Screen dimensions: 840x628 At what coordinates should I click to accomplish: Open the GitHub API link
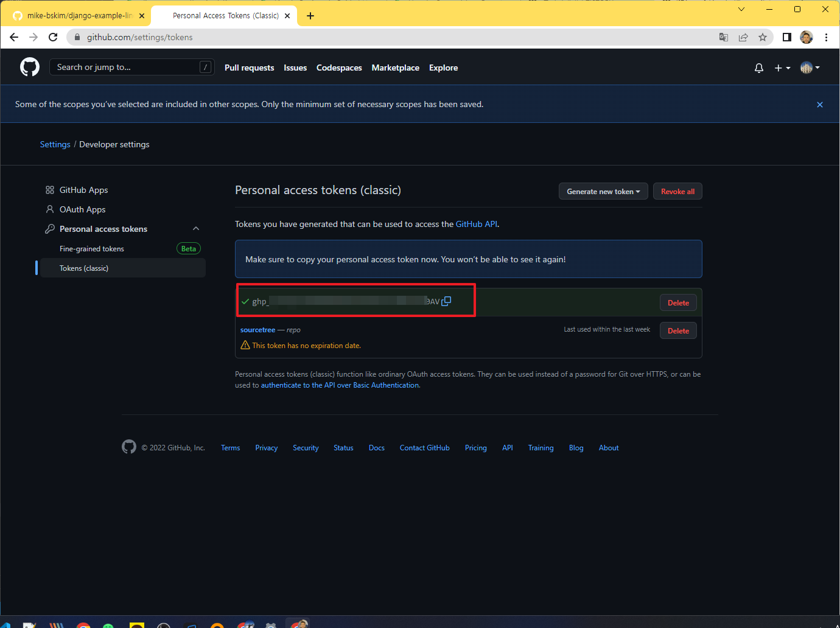coord(477,224)
